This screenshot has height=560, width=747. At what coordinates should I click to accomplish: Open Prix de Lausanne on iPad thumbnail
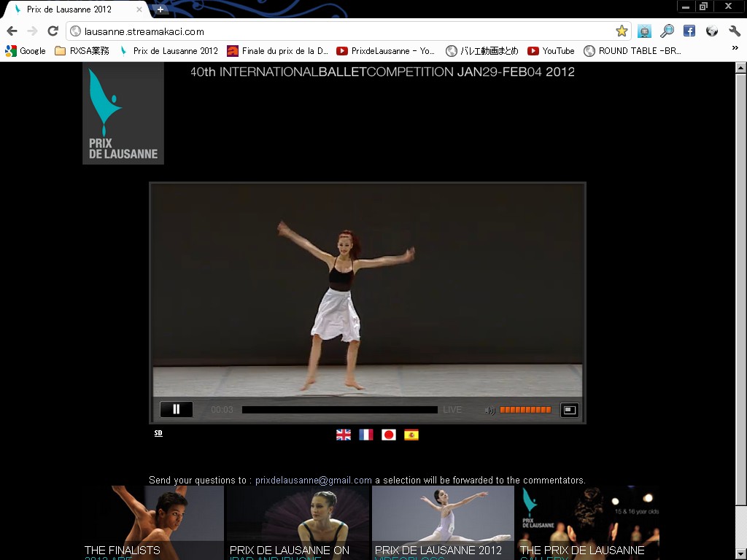click(x=298, y=523)
